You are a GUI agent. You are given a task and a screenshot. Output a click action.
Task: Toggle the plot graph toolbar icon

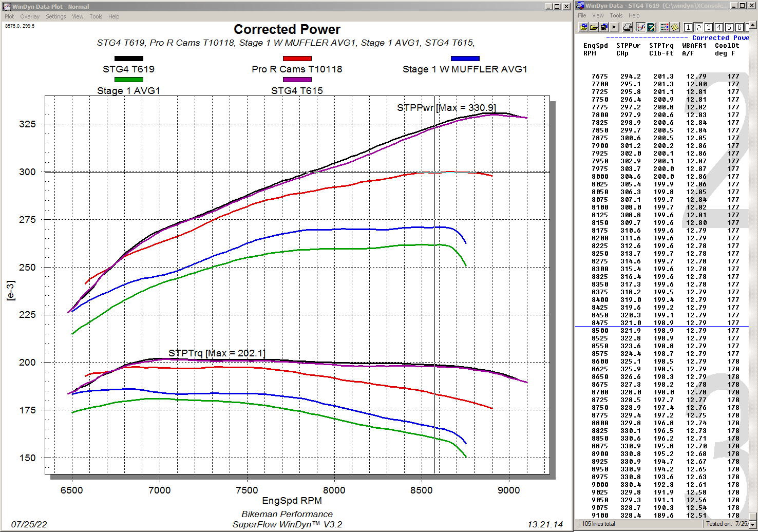point(641,27)
